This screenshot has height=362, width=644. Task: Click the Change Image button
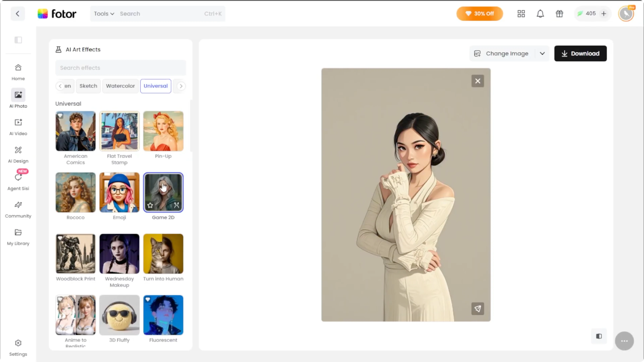(x=502, y=54)
